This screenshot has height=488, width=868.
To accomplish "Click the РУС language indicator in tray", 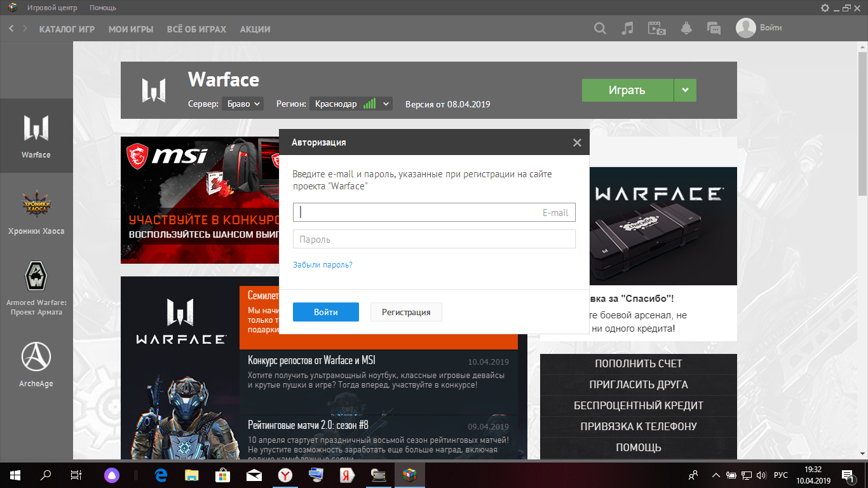I will coord(780,475).
